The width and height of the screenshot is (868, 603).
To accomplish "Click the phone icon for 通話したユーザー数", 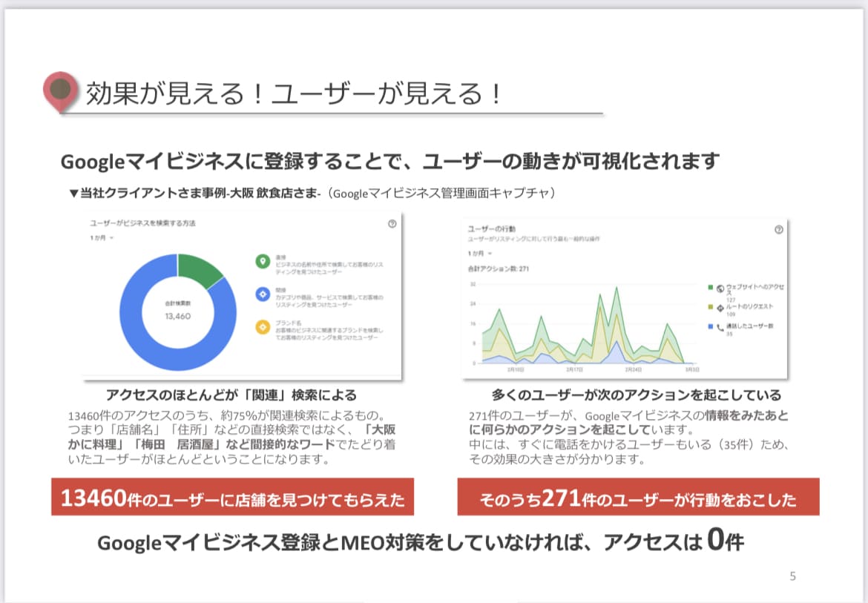I will click(720, 328).
